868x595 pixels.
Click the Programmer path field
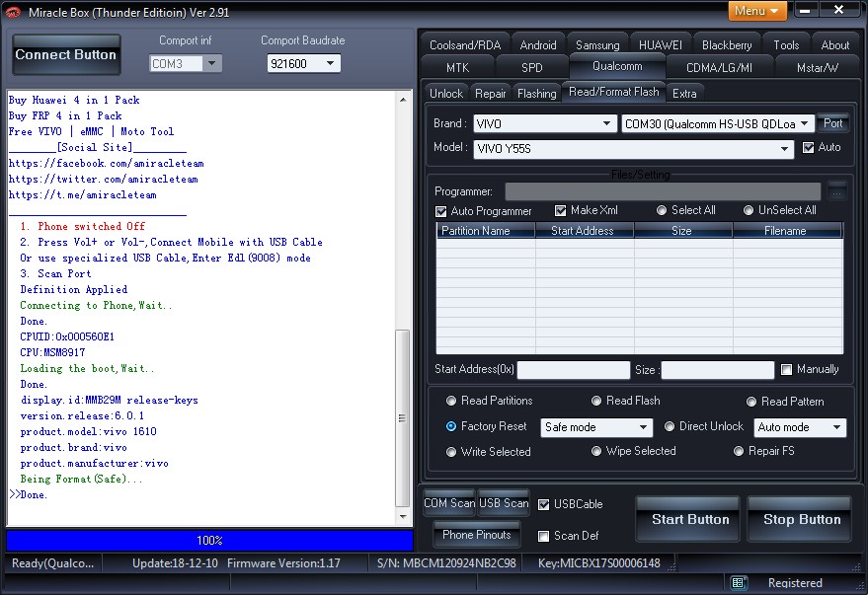point(663,191)
